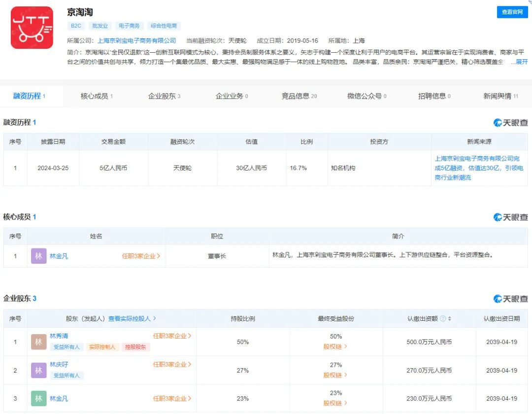Click the green 林 avatar of shareholder 林金凡
This screenshot has width=532, height=414.
tap(39, 398)
